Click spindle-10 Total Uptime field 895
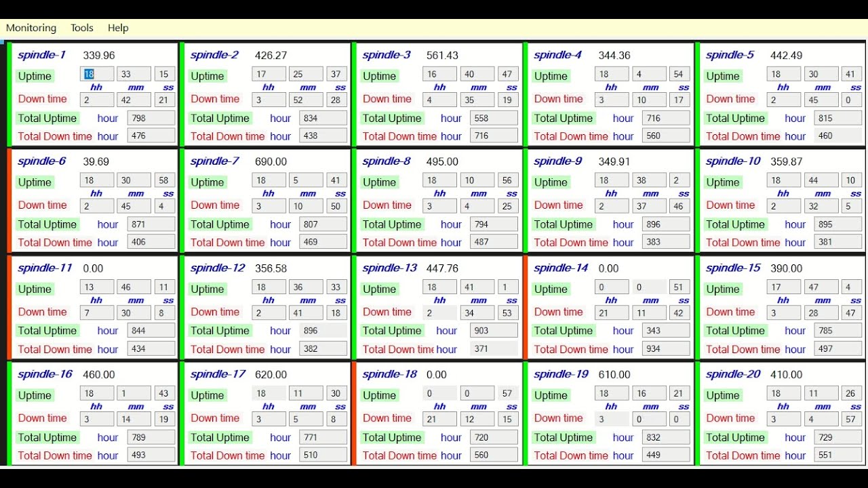 click(x=838, y=224)
